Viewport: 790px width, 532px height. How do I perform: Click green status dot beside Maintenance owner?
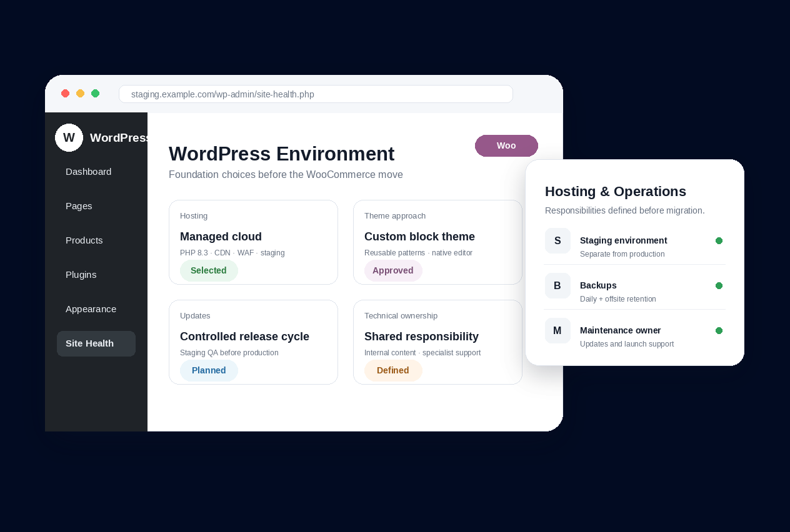pos(719,330)
